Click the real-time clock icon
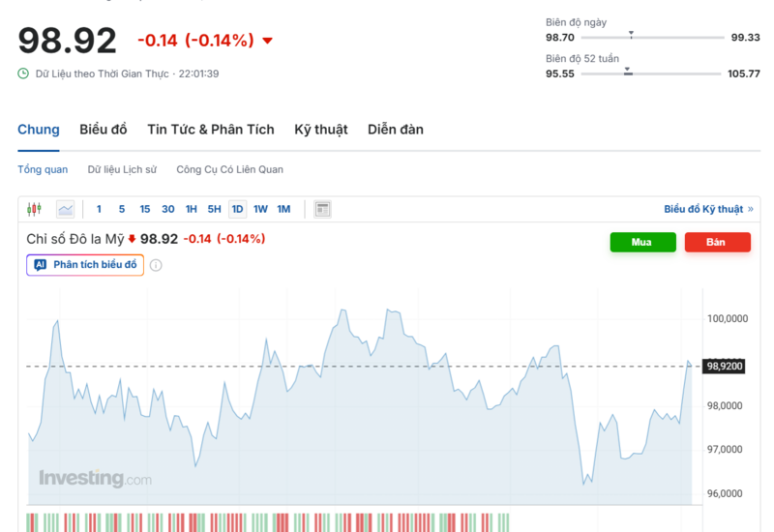774x532 pixels. click(x=23, y=74)
